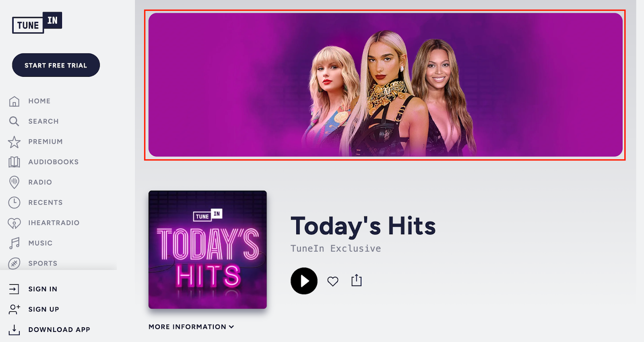Select the Music note icon
Screen dimensions: 644x342
[14, 243]
